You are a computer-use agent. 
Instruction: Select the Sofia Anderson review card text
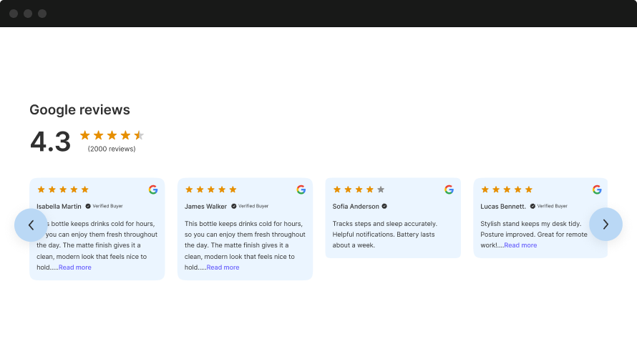(x=385, y=235)
